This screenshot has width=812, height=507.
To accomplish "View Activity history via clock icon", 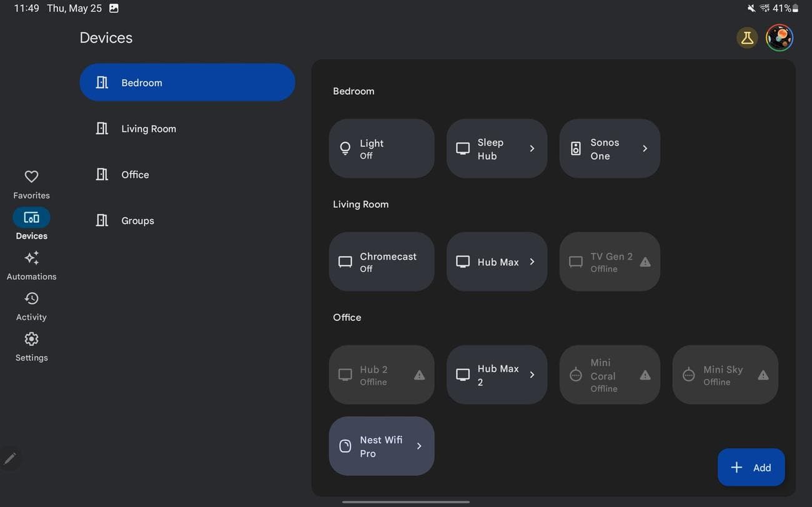I will (31, 298).
